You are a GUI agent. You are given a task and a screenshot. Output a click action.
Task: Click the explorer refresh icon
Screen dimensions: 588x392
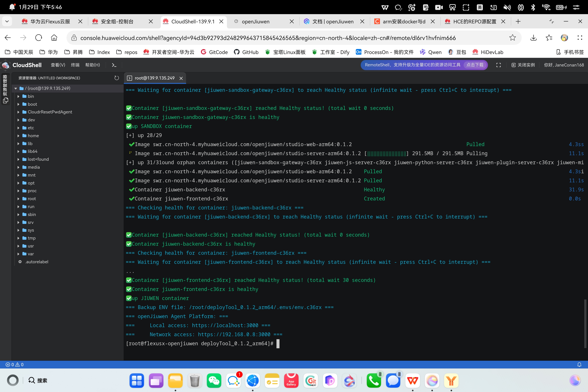tap(116, 78)
